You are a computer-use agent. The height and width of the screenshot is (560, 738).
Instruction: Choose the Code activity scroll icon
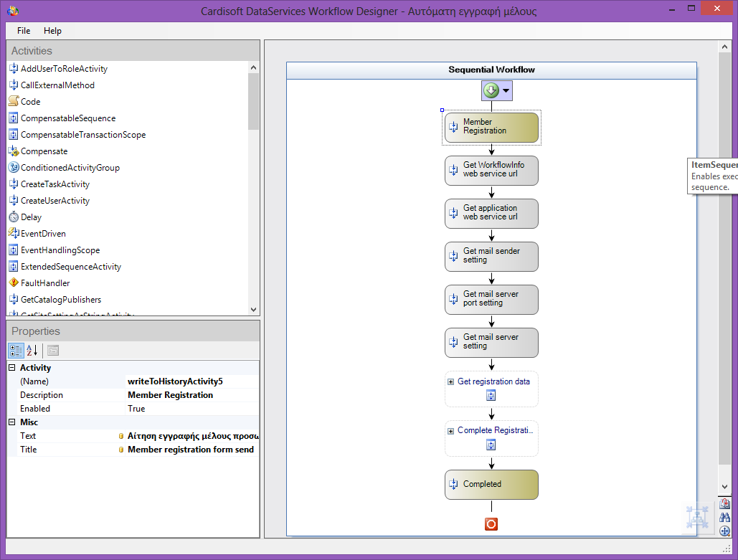click(14, 101)
